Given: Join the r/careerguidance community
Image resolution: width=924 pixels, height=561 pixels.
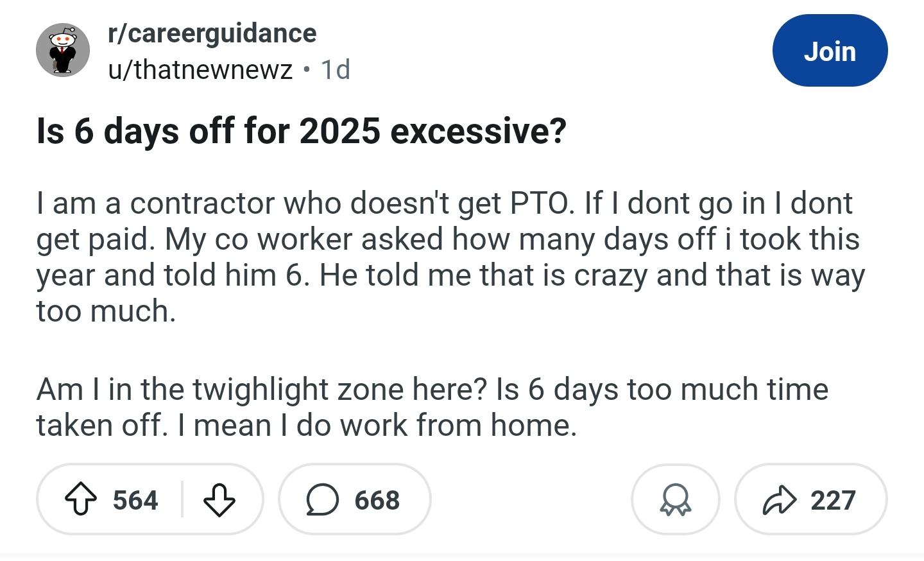Looking at the screenshot, I should (x=830, y=51).
